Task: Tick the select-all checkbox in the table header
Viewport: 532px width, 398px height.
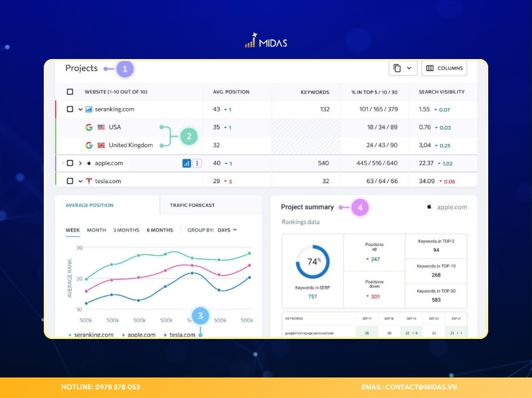Action: click(70, 92)
